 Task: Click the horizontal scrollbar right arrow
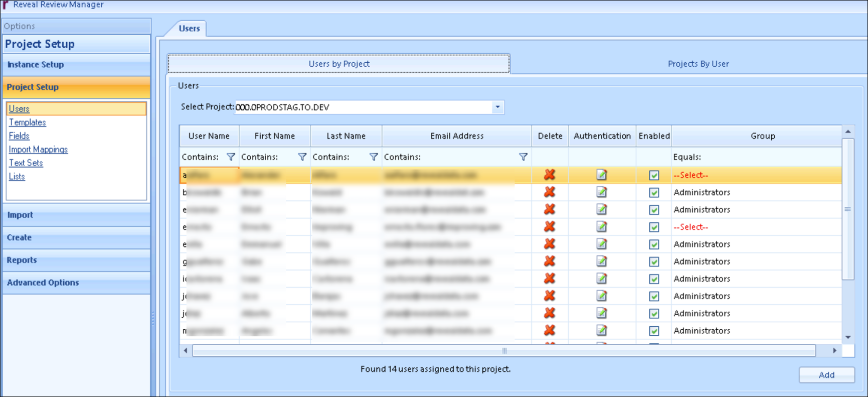click(835, 350)
